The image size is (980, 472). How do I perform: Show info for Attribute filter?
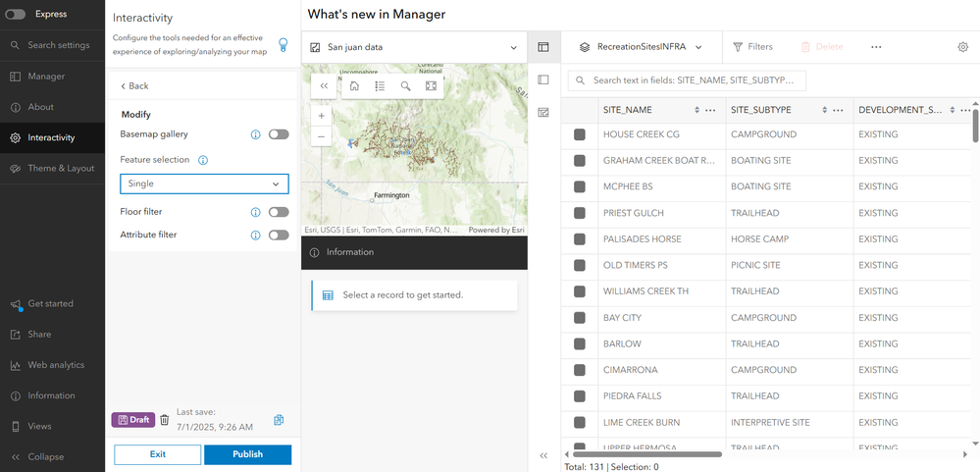(x=255, y=236)
